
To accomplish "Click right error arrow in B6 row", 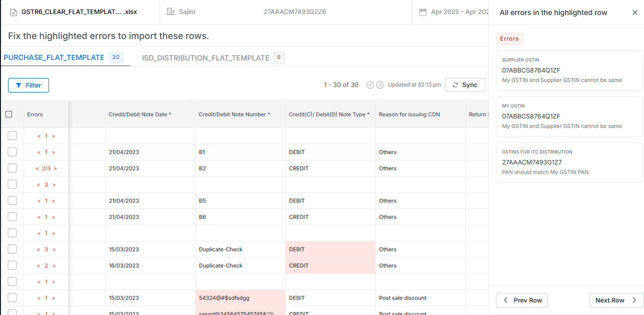I will coord(53,217).
